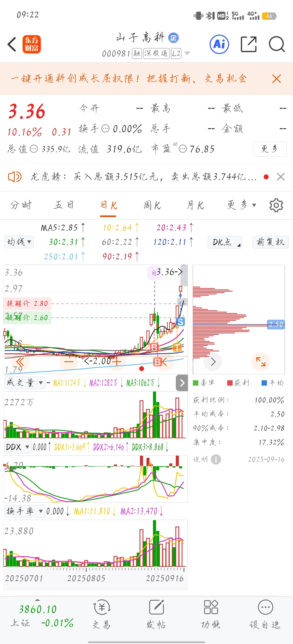Tap the 融 margin tag
Screen dimensions: 293x644
(137, 53)
